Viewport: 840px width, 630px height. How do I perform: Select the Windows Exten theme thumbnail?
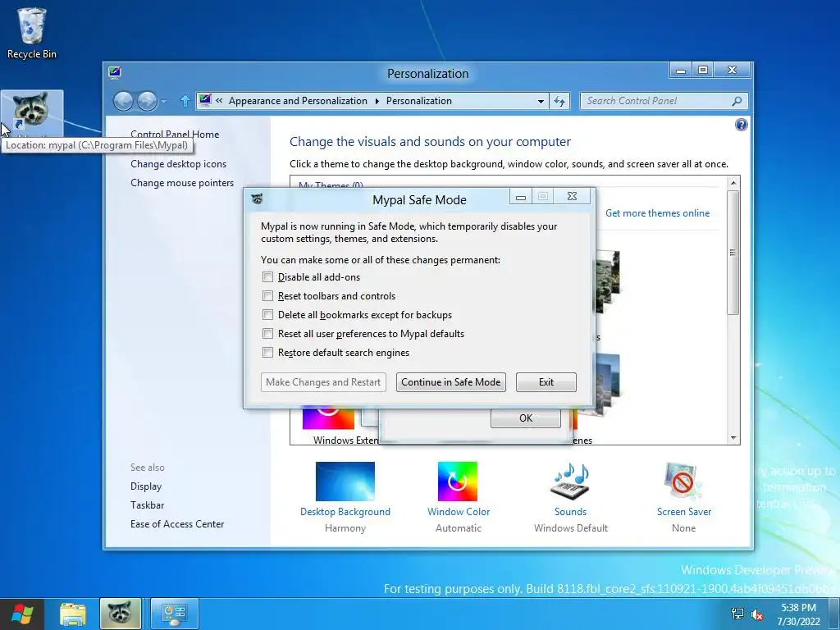point(328,419)
